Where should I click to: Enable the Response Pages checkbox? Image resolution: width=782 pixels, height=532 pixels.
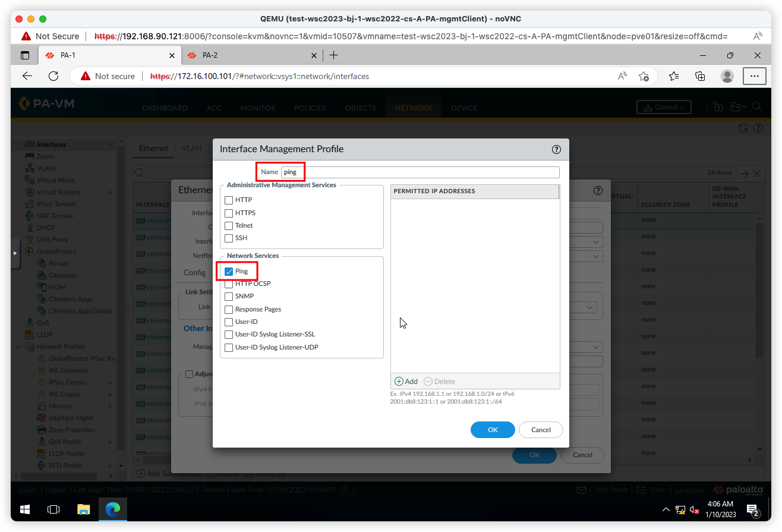[229, 309]
